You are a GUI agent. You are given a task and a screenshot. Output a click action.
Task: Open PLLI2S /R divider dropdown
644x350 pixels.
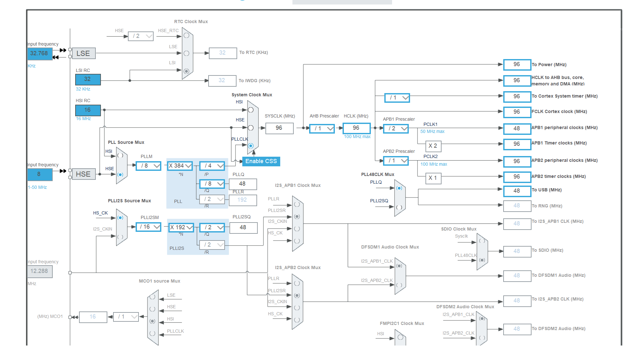point(212,245)
